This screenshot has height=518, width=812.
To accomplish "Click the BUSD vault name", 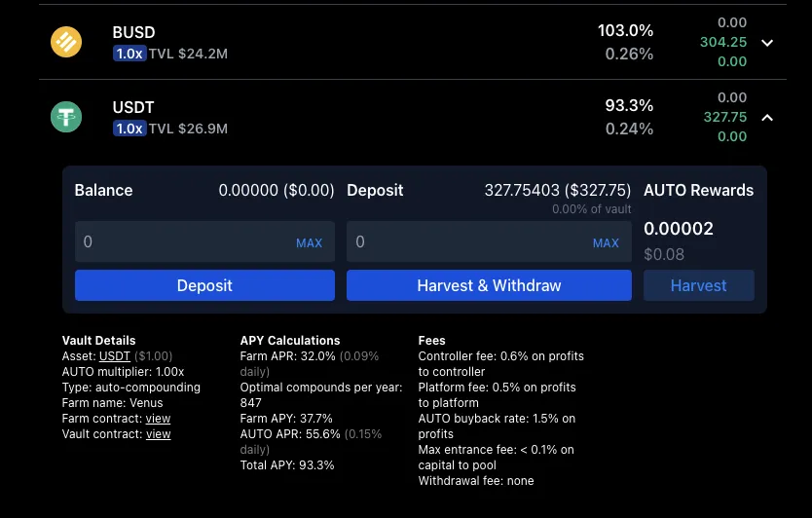I will [x=133, y=32].
